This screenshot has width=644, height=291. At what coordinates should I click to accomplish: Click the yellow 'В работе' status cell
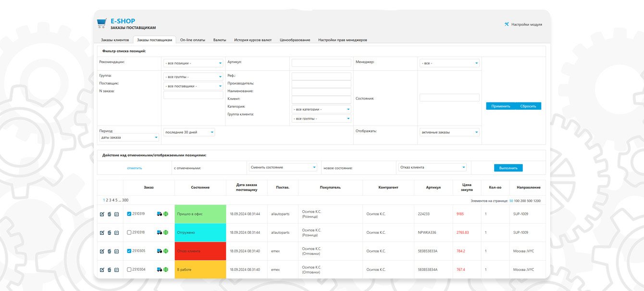(200, 269)
